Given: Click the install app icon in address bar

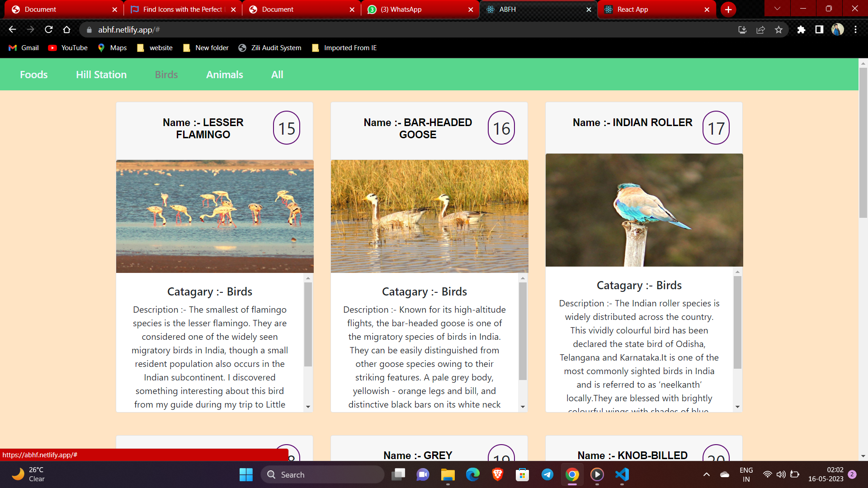Looking at the screenshot, I should [x=742, y=30].
